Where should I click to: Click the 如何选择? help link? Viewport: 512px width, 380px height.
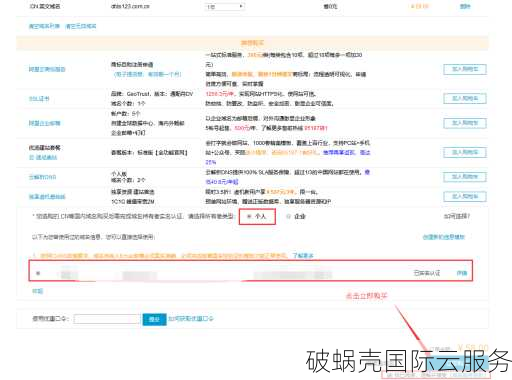pos(457,216)
